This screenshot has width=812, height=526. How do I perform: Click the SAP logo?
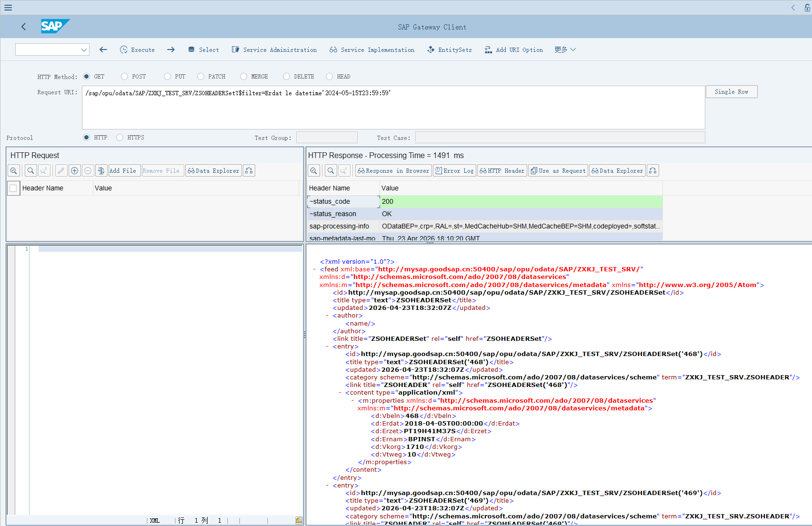[55, 26]
